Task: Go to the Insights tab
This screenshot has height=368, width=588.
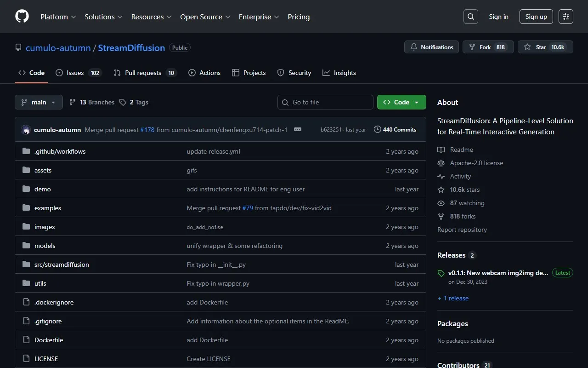Action: pos(339,73)
